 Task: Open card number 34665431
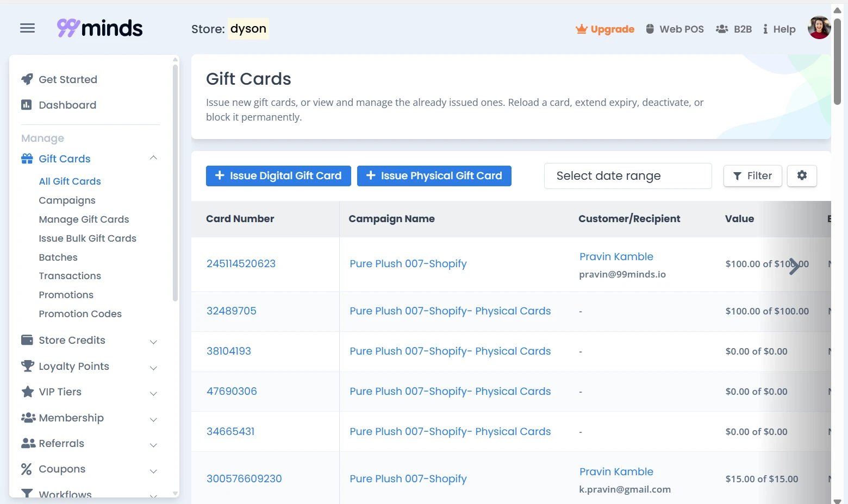230,431
